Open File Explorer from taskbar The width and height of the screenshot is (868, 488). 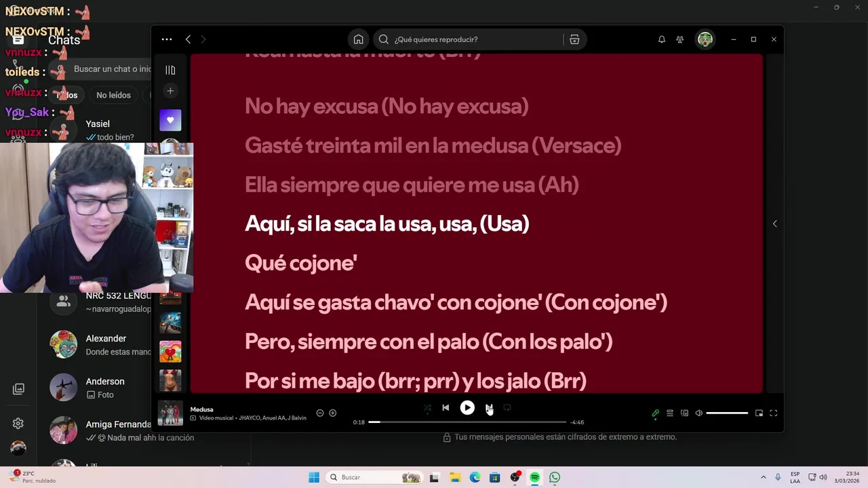point(455,477)
